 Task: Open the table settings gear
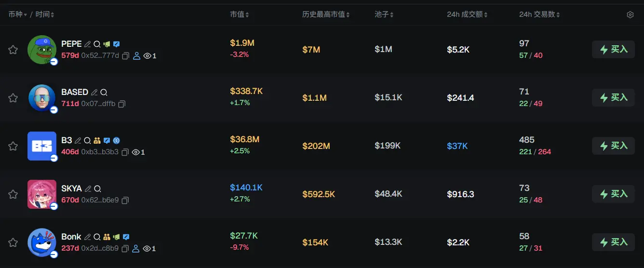point(630,15)
